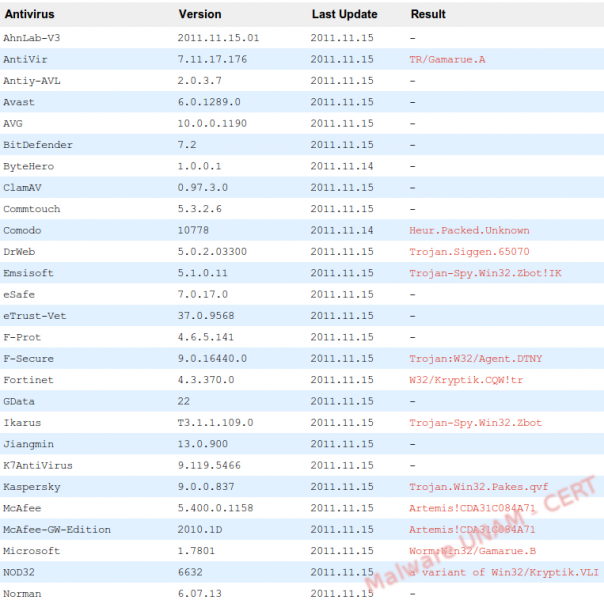Screen dimensions: 604x600
Task: Click the Trojan:W32/Agent.DTNY result
Action: click(476, 359)
